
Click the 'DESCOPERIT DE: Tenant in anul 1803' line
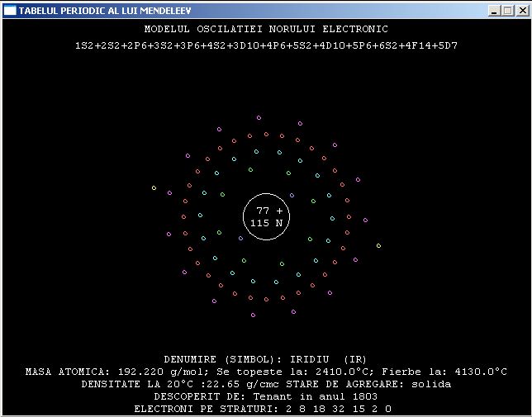(266, 396)
